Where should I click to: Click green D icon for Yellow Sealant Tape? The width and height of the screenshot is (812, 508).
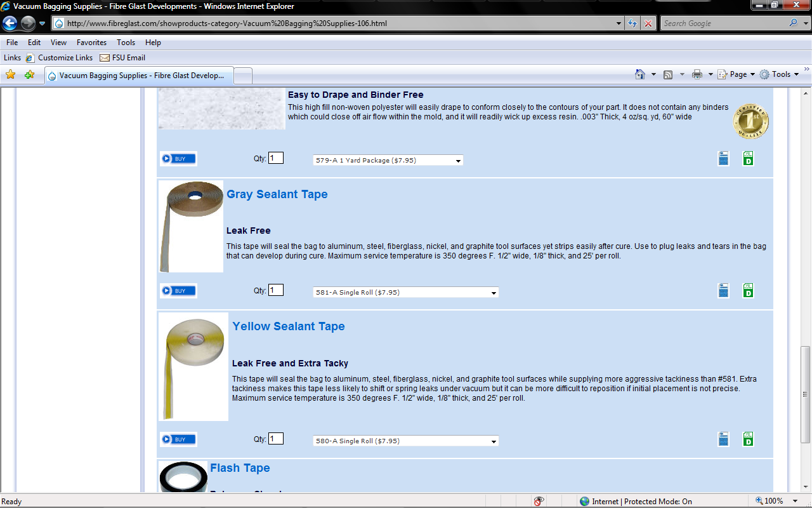749,439
